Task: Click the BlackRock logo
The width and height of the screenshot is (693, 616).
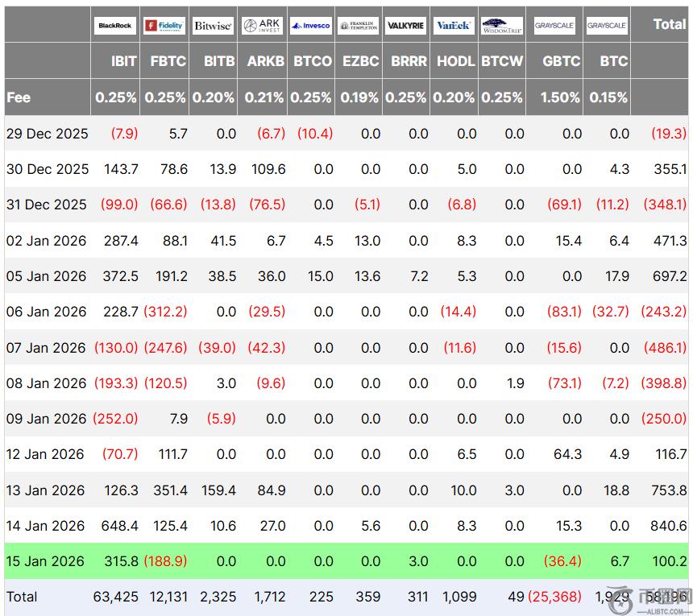Action: pyautogui.click(x=115, y=26)
